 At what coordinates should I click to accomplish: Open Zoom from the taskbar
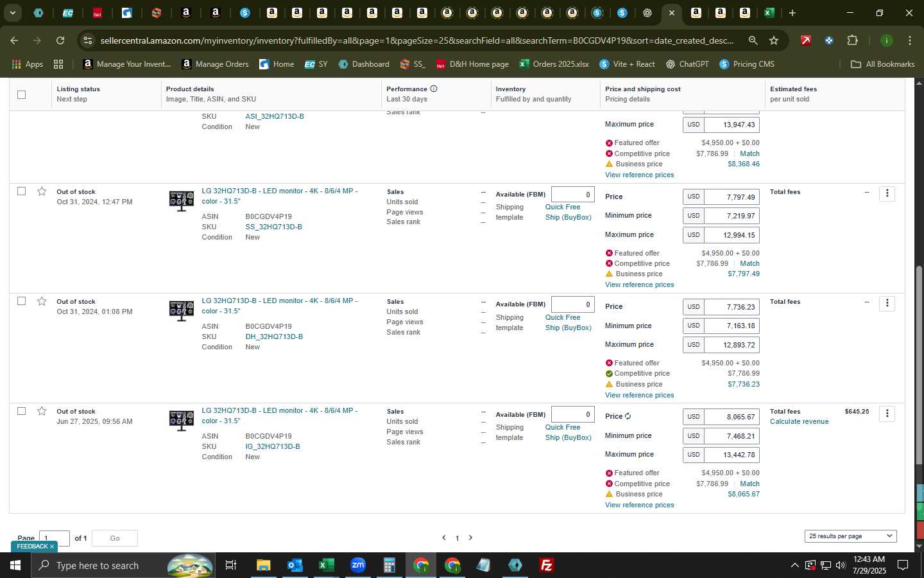point(357,565)
